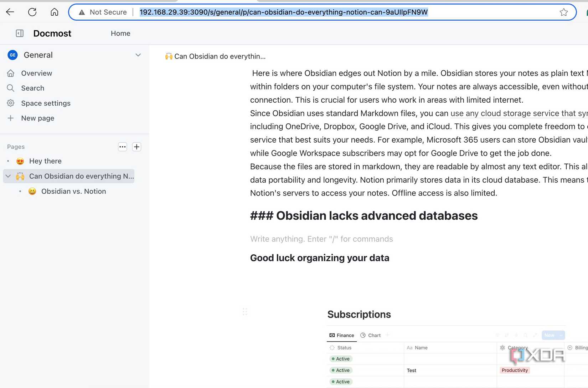
Task: Add a new page with the plus icon
Action: (136, 147)
